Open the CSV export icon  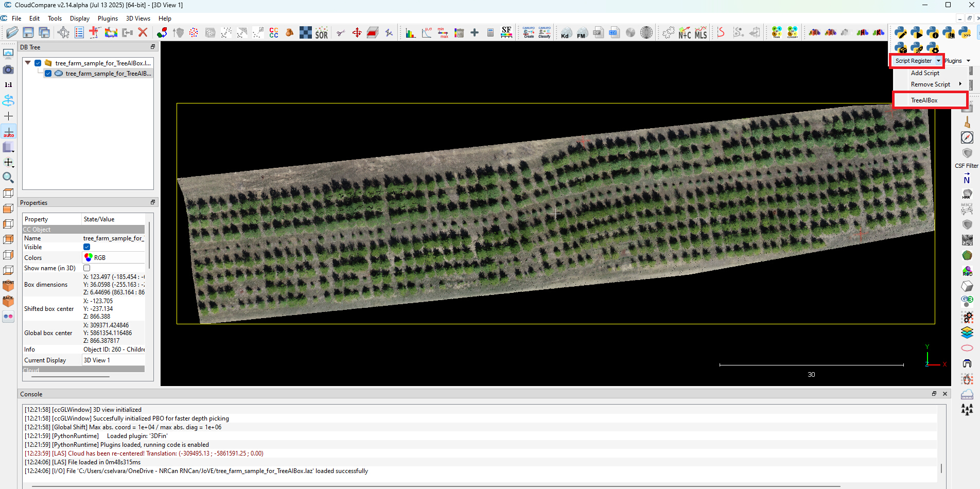click(x=614, y=32)
